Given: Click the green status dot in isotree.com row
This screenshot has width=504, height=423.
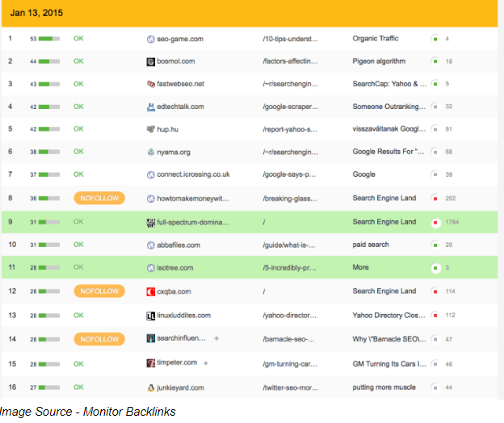Looking at the screenshot, I should click(436, 267).
